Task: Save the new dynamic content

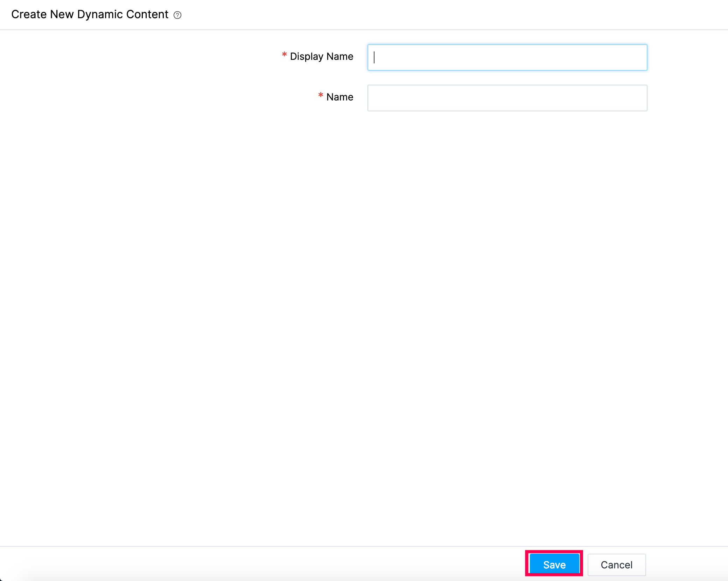Action: pos(554,565)
